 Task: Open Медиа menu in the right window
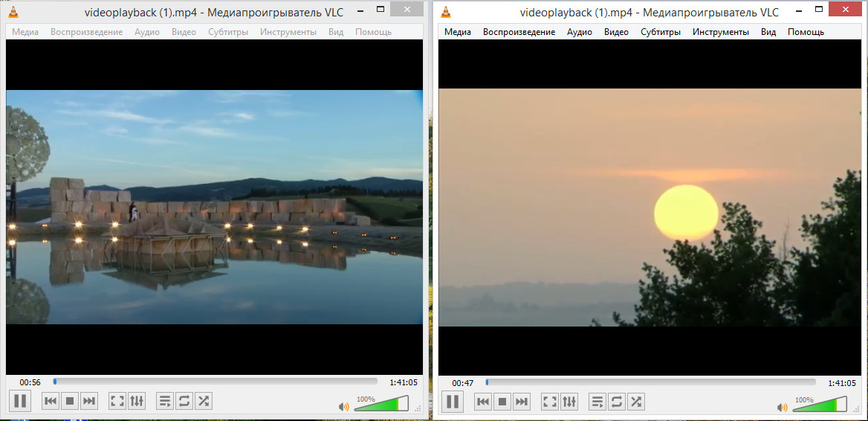pos(458,32)
